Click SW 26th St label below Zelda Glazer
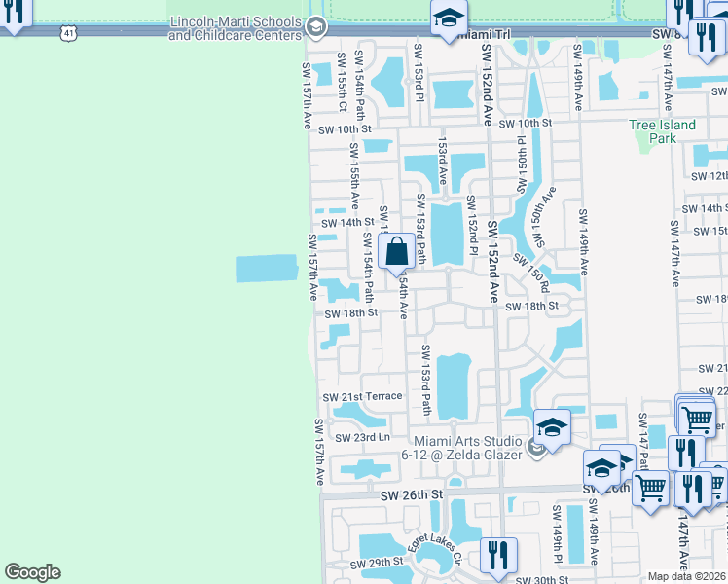 pyautogui.click(x=412, y=495)
